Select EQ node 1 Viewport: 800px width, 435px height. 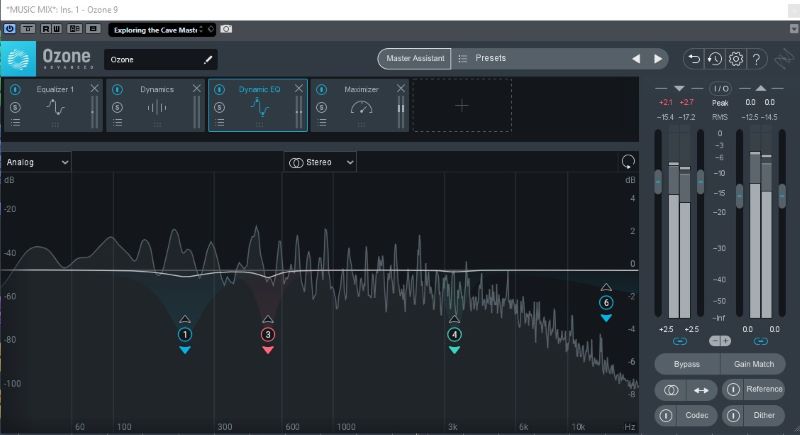[185, 335]
